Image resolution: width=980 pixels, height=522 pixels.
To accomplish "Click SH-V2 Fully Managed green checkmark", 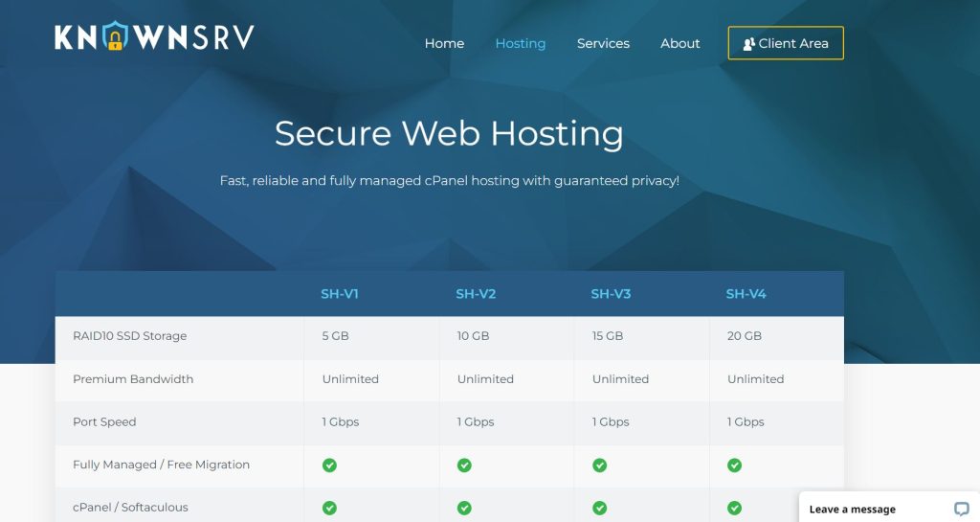I will click(464, 465).
